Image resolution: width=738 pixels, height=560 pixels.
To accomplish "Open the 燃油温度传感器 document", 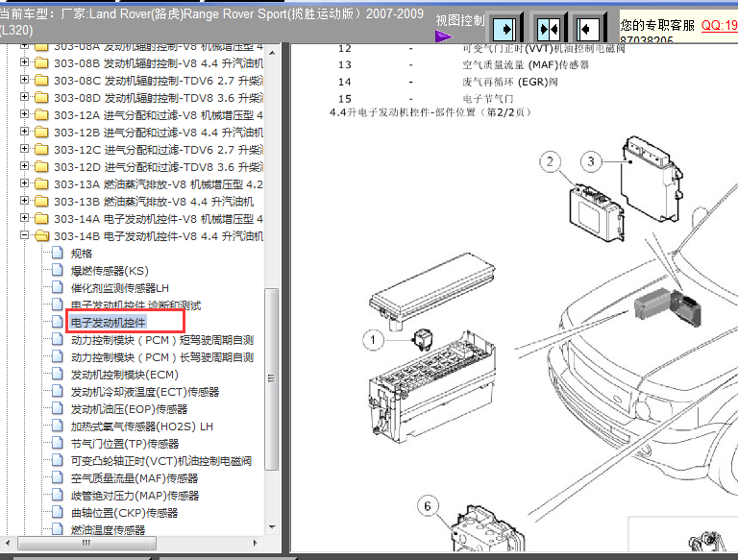I will tap(108, 530).
